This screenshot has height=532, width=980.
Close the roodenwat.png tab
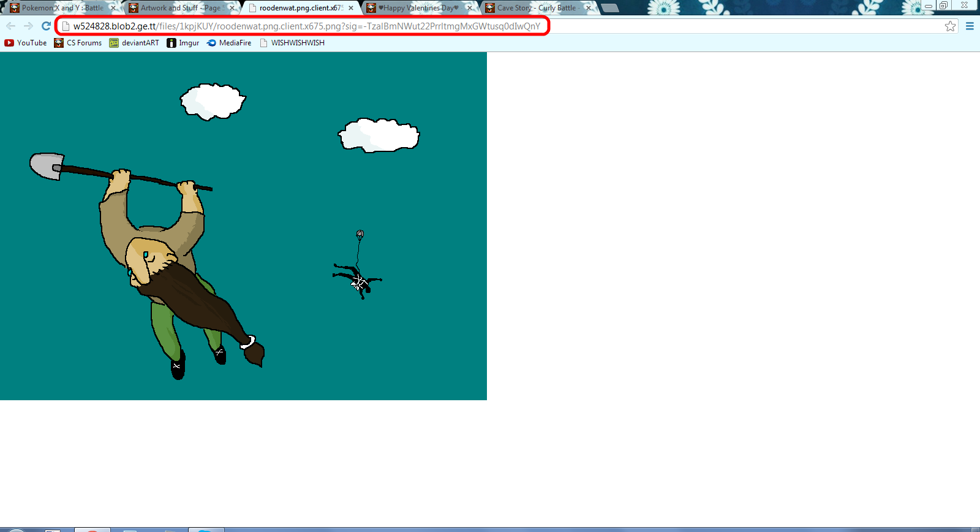coord(351,8)
